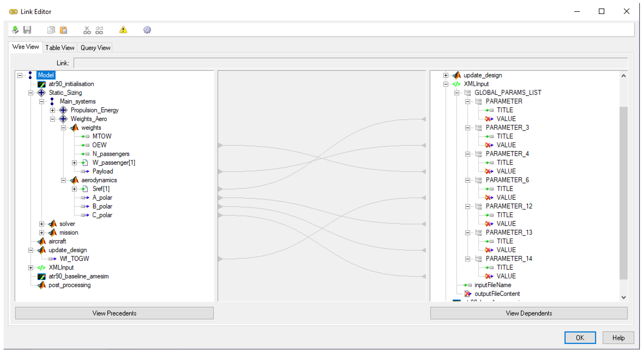Click the link chain icon beside break-link
644x354 pixels.
pos(99,30)
